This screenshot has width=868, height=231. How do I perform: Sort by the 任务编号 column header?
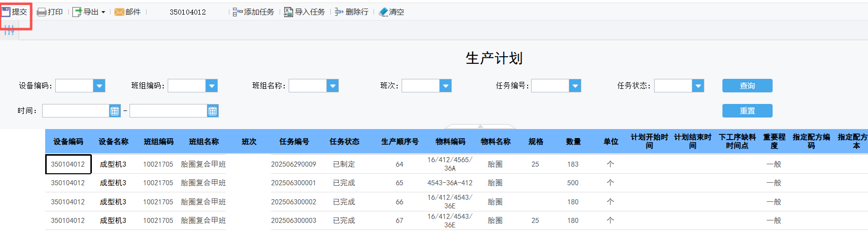[294, 142]
